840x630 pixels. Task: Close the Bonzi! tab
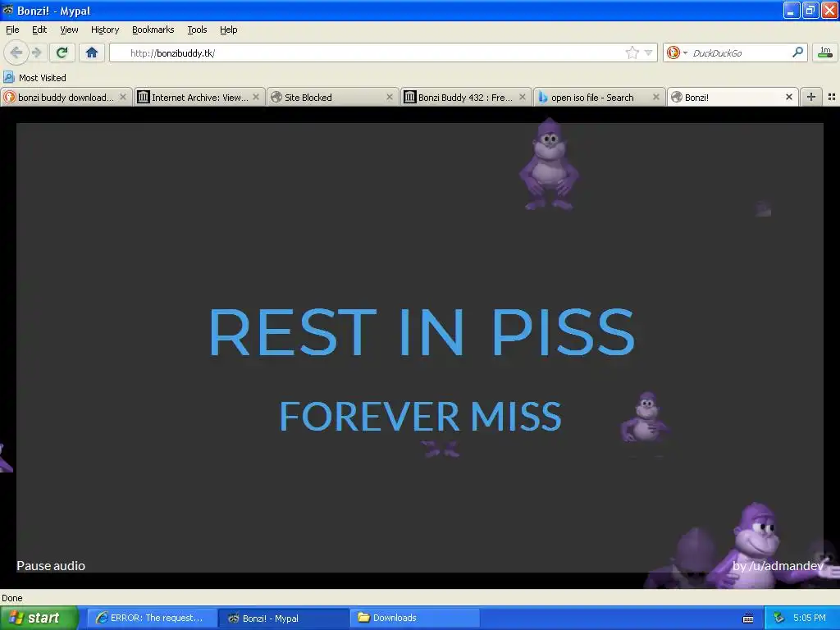pyautogui.click(x=788, y=97)
